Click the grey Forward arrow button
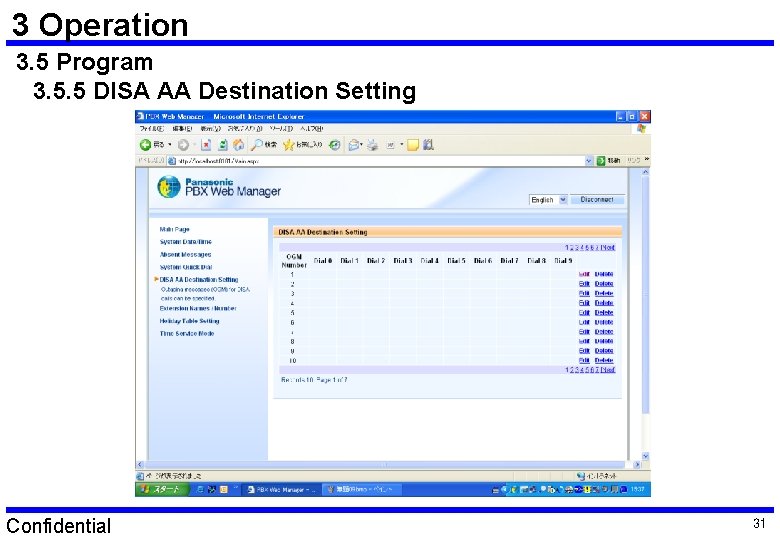 [183, 145]
